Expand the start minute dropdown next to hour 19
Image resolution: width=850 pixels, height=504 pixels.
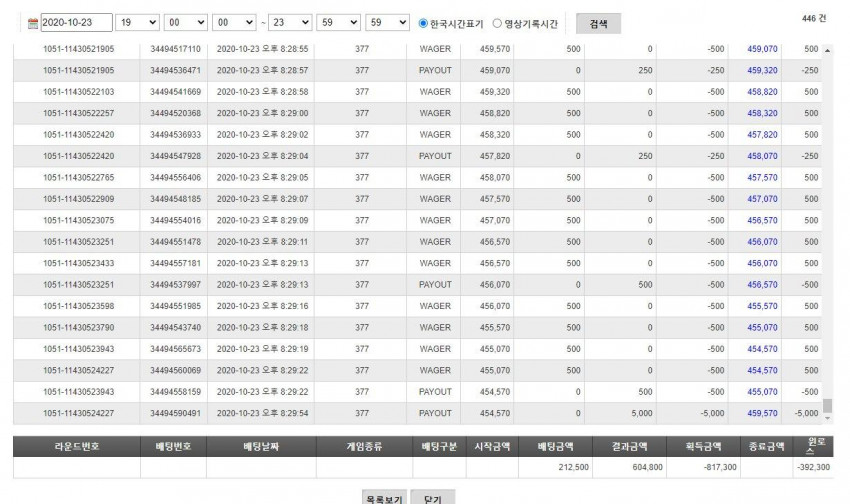(x=185, y=23)
